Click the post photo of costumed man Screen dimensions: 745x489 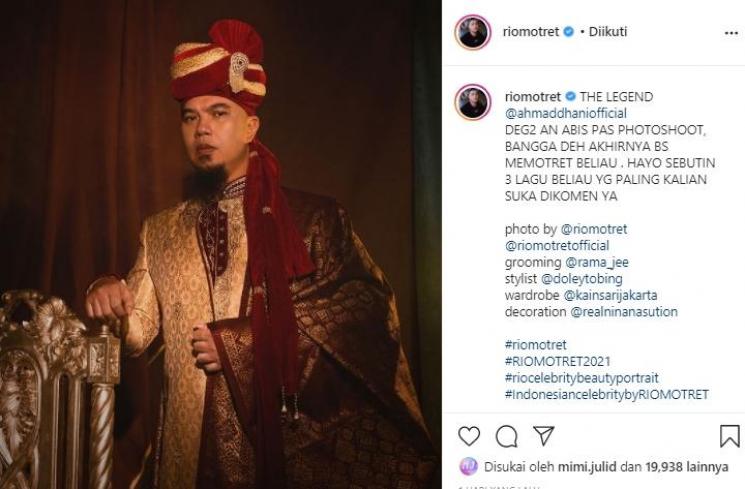220,244
